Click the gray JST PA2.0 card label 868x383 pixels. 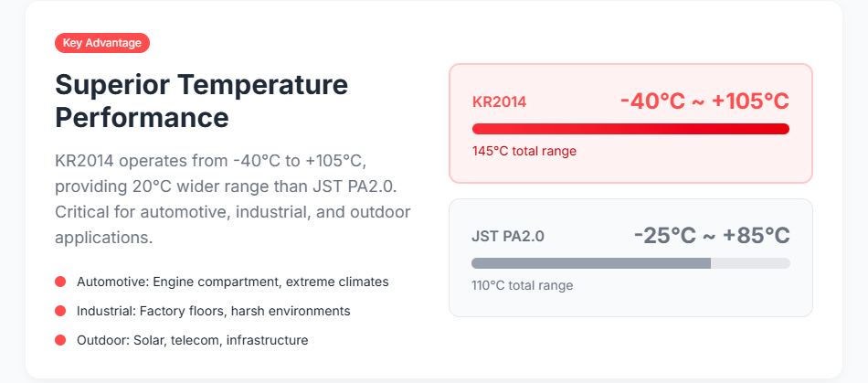pos(507,236)
